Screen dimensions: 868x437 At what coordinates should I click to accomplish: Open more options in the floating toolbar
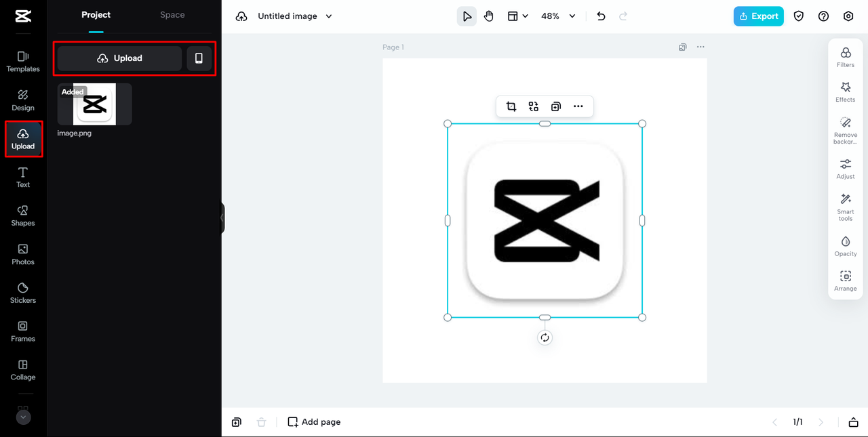coord(578,106)
